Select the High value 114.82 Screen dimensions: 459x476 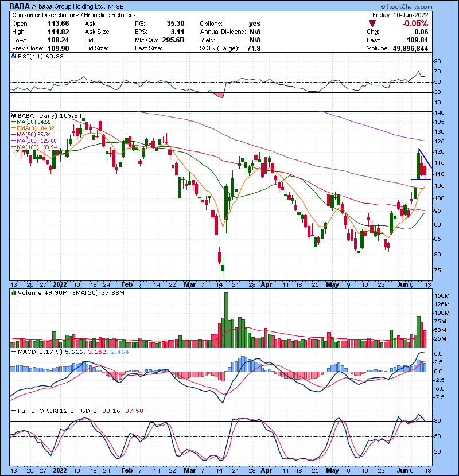coord(59,32)
